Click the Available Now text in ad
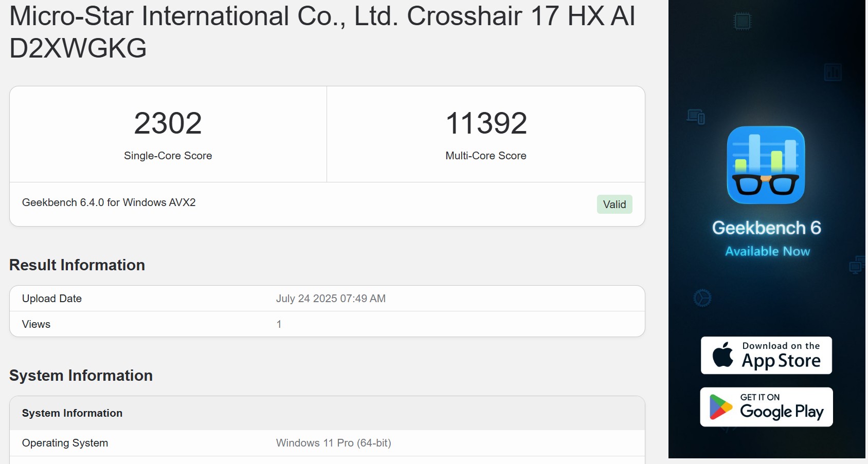The image size is (868, 464). [767, 251]
